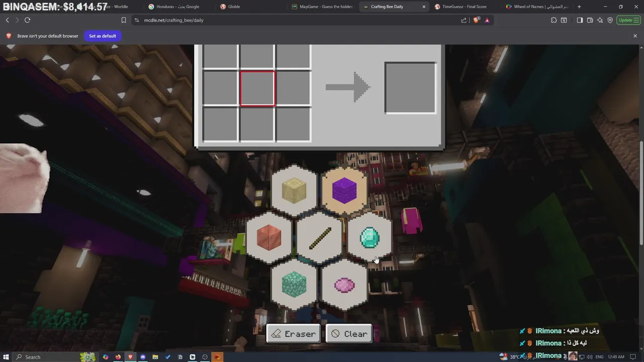Pick the purple wool block ingredient

(x=344, y=191)
